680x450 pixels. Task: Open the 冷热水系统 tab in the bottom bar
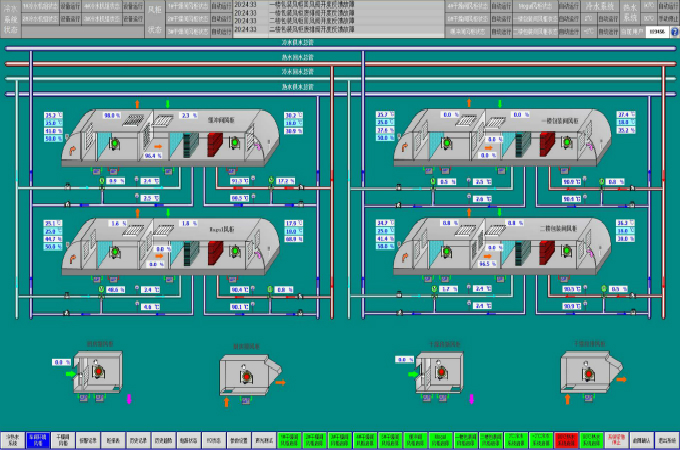tap(13, 438)
